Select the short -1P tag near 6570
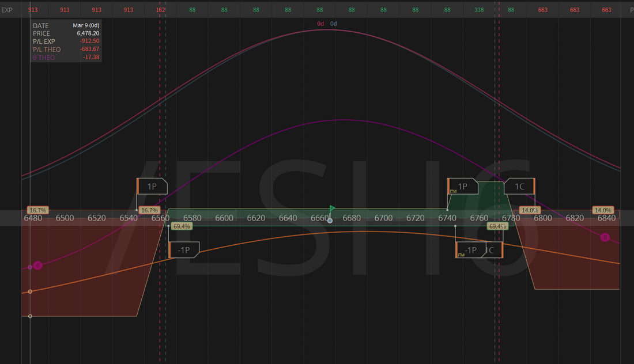This screenshot has height=364, width=634. tap(184, 250)
